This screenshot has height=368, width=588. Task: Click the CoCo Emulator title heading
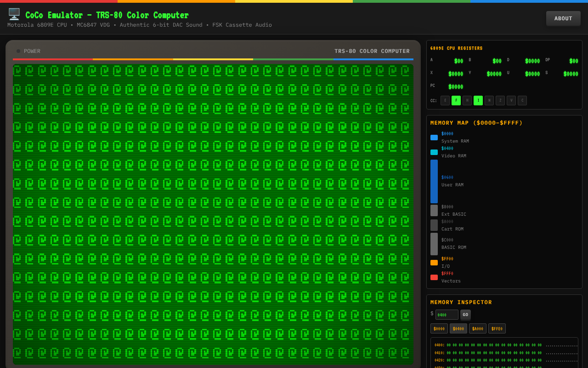[107, 15]
